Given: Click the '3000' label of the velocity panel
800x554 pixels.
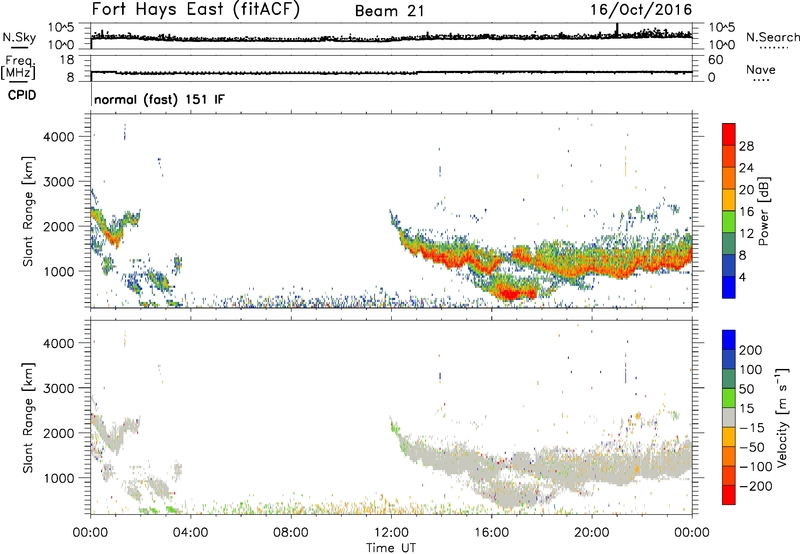Looking at the screenshot, I should click(x=58, y=388).
